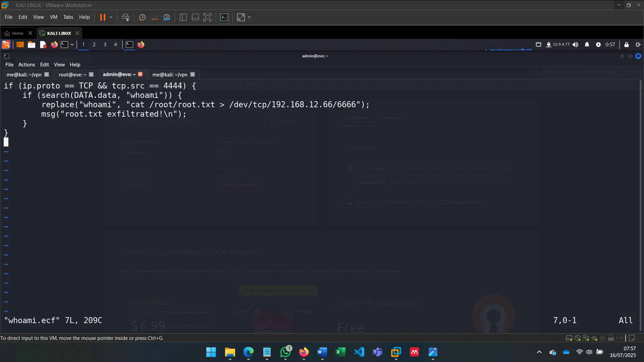The height and width of the screenshot is (362, 644).
Task: Click the terminal scrollbar on the right edge
Action: point(640,205)
